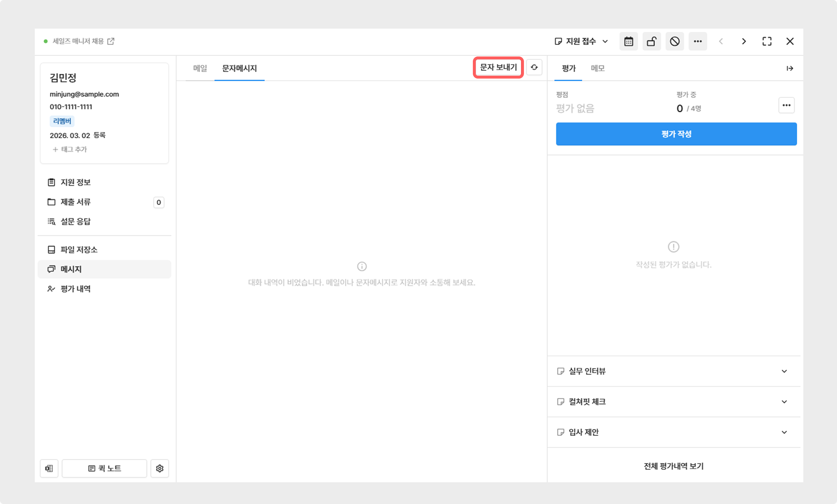837x504 pixels.
Task: Go to previous applicant arrow
Action: [721, 41]
